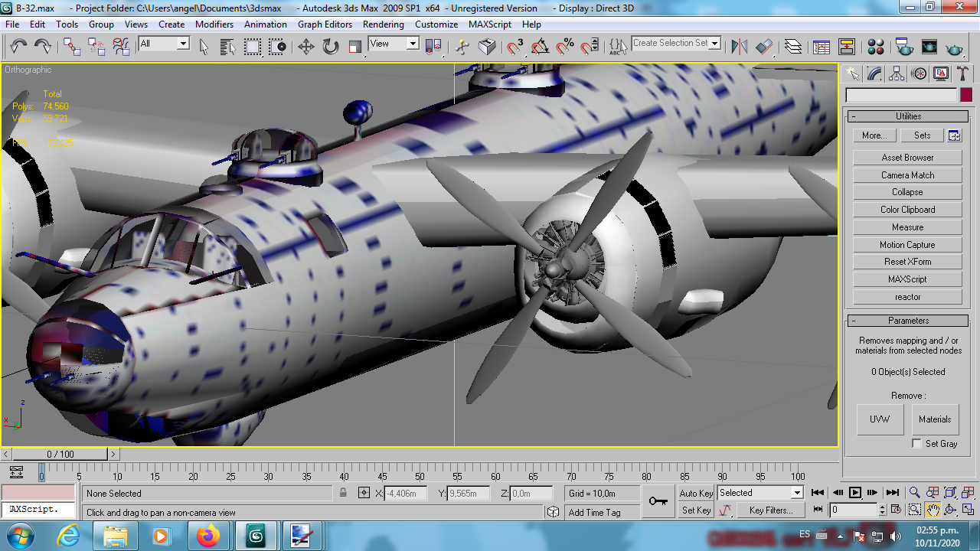Open the Render Setup teapot icon

(905, 47)
